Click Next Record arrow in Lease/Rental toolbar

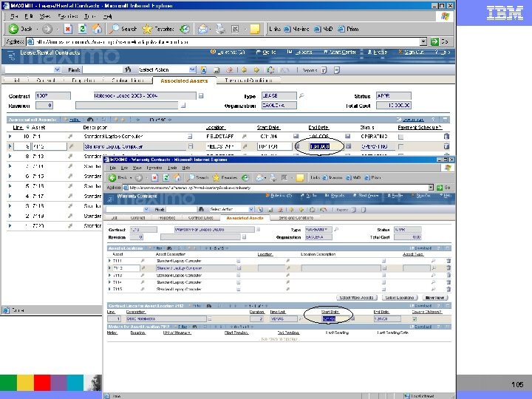(x=256, y=70)
